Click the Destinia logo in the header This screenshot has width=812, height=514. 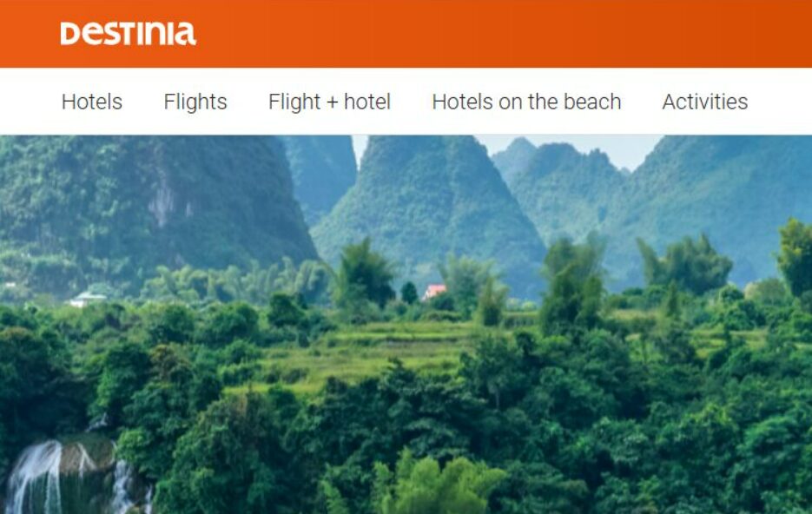click(x=128, y=34)
